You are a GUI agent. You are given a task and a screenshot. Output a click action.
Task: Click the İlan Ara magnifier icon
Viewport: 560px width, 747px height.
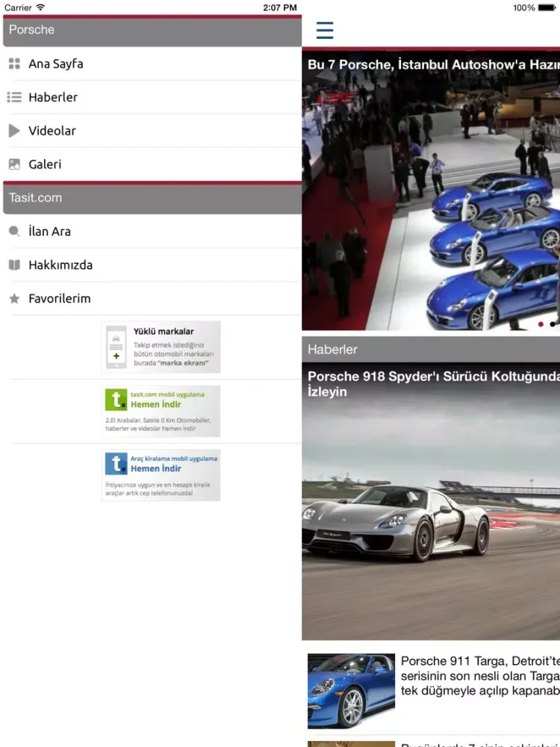coord(14,232)
